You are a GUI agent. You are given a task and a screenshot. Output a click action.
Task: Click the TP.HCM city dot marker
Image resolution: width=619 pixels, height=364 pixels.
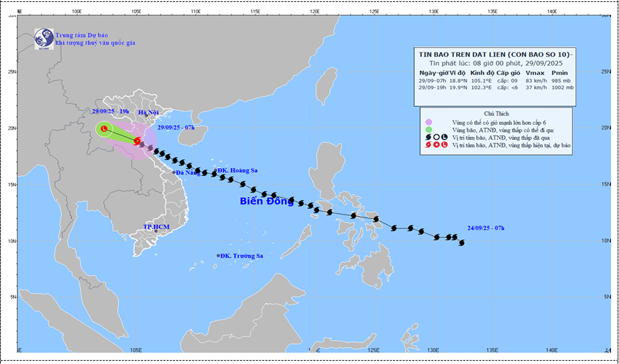click(x=156, y=232)
